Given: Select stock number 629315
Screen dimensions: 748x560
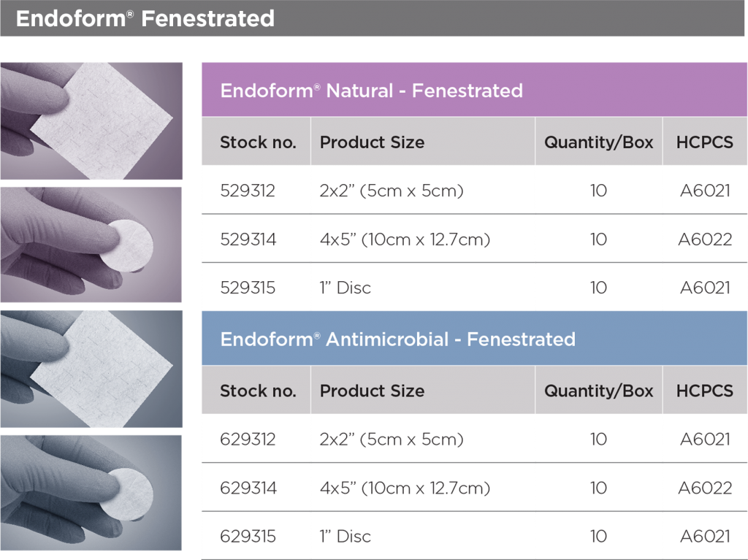Looking at the screenshot, I should click(x=248, y=537).
